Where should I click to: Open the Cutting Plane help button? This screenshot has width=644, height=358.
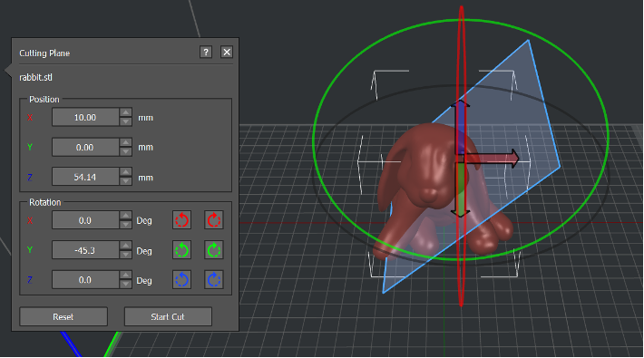206,53
